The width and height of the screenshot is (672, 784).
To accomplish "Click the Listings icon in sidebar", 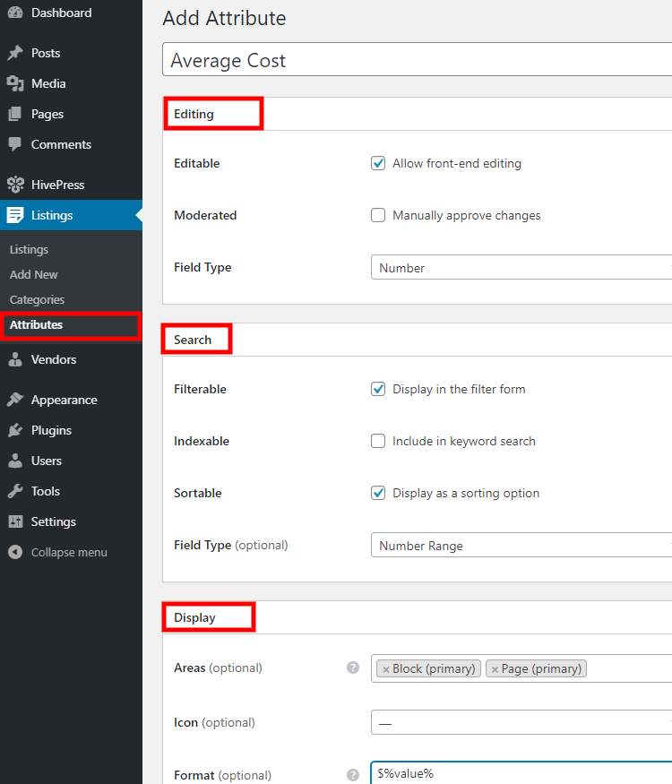I will pos(15,216).
